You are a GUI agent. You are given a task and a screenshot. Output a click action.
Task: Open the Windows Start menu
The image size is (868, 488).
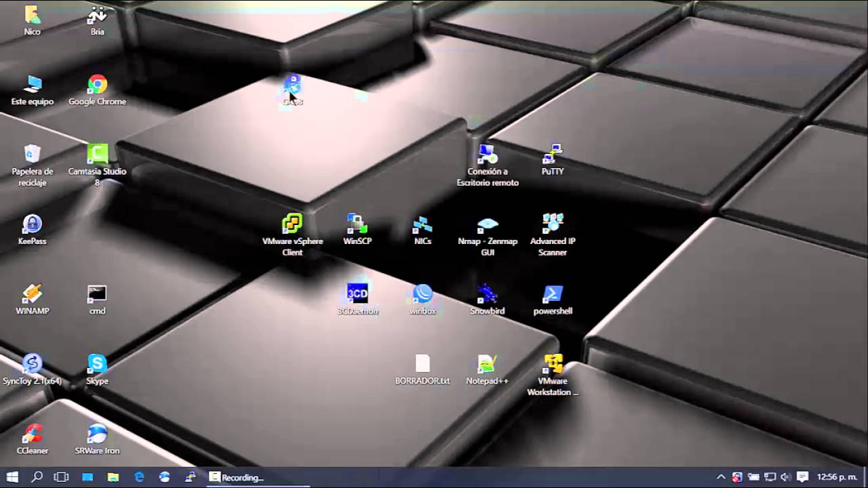12,477
